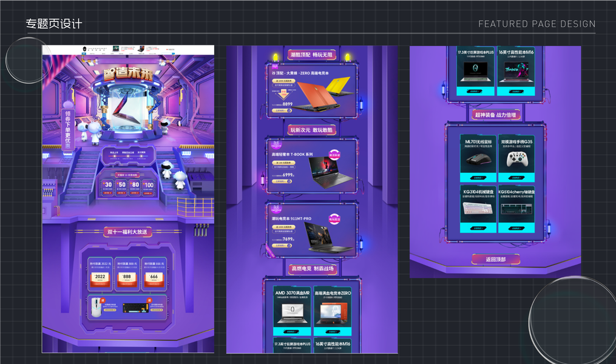Screen dimensions: 616x364
Task: Open the 高端满血电竞本ZERO product card
Action: coord(333,311)
